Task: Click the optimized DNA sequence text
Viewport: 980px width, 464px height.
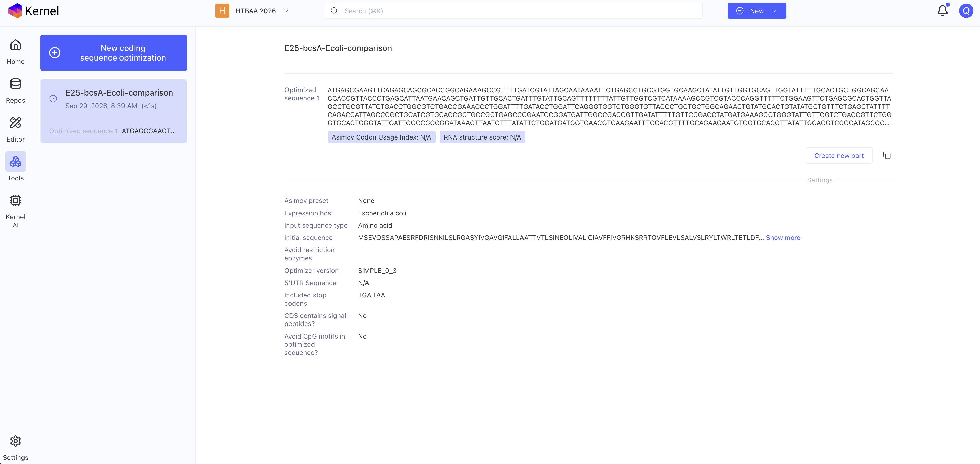Action: click(609, 106)
